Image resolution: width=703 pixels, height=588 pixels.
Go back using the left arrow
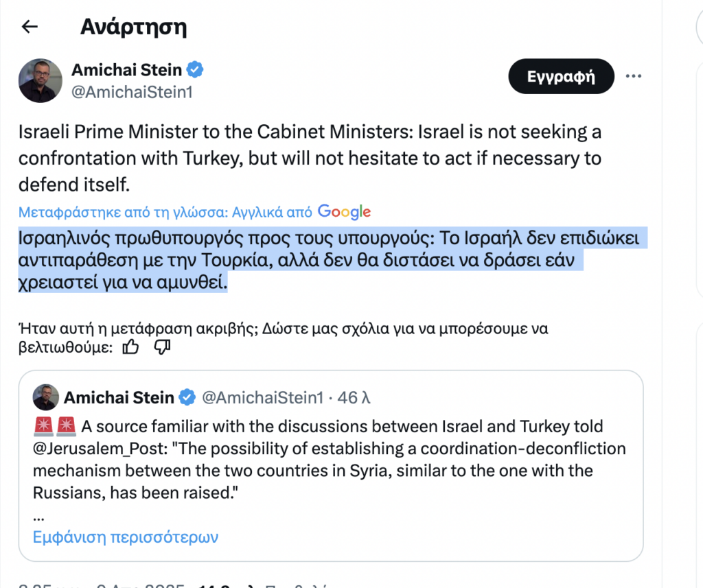(x=30, y=27)
